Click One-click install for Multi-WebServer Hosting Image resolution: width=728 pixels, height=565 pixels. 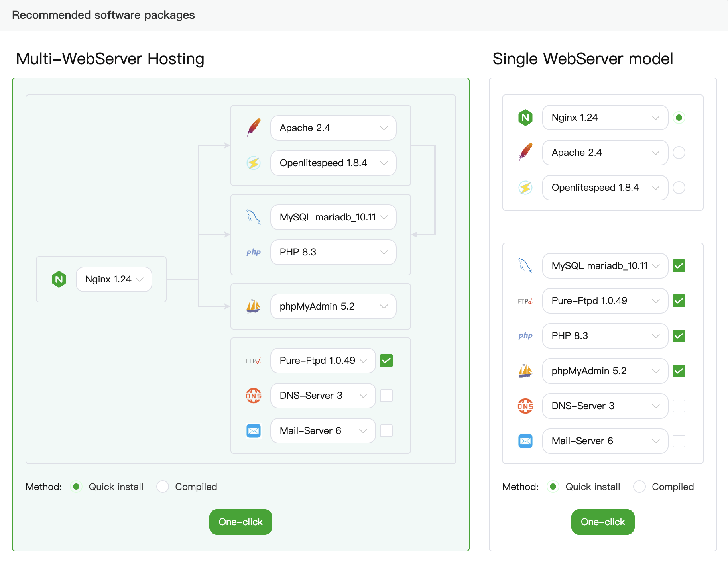click(240, 522)
